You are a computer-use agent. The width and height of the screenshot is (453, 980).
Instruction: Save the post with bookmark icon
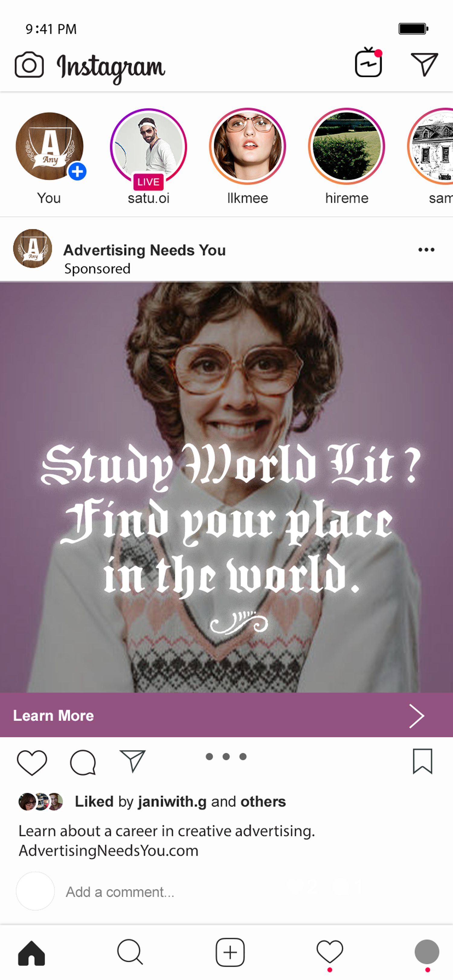pyautogui.click(x=422, y=761)
